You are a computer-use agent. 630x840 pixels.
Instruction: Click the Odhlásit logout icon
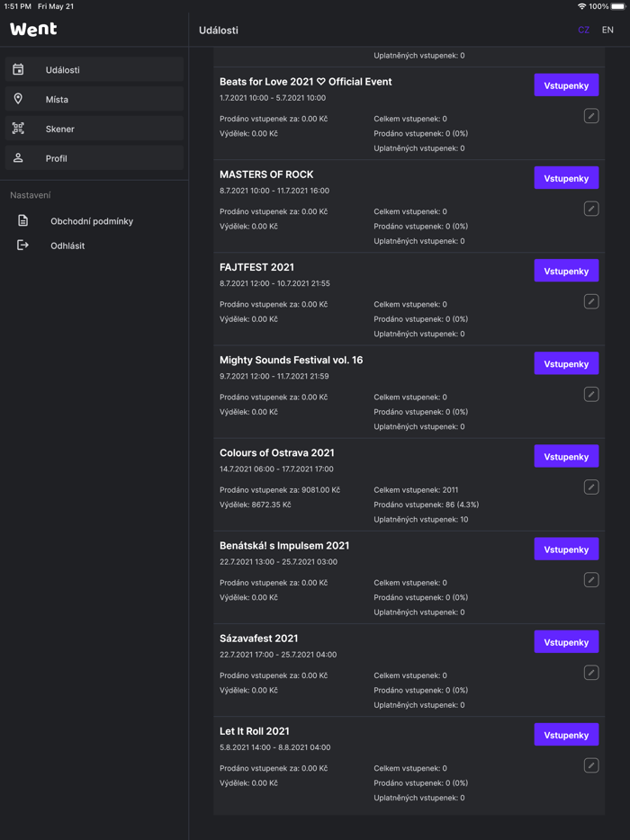23,246
